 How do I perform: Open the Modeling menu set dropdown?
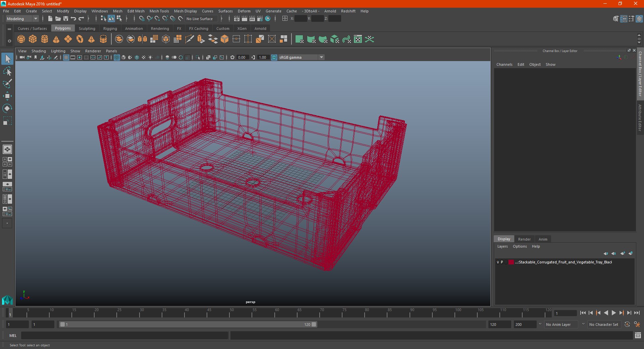22,19
